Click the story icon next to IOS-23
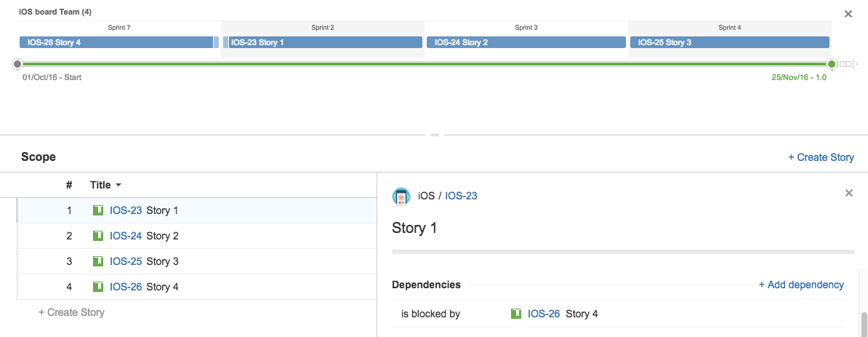Viewport: 868px width, 337px height. coord(98,210)
